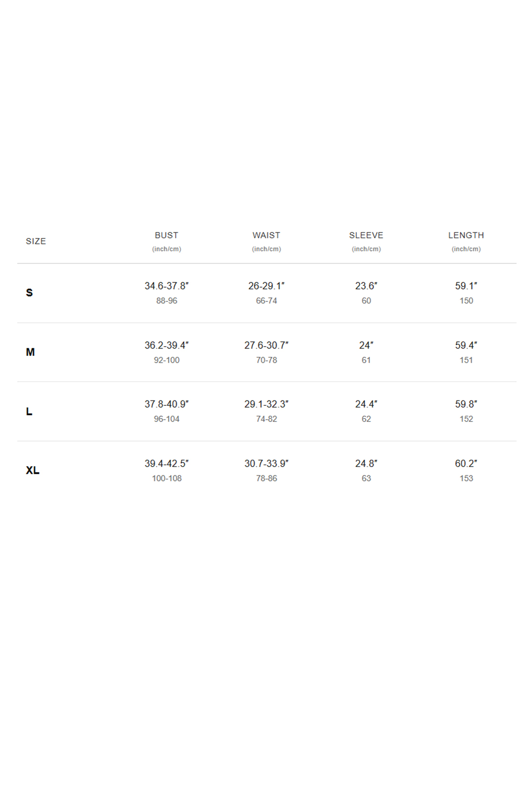532x798 pixels.
Task: Click the SIZE column header
Action: (x=36, y=241)
